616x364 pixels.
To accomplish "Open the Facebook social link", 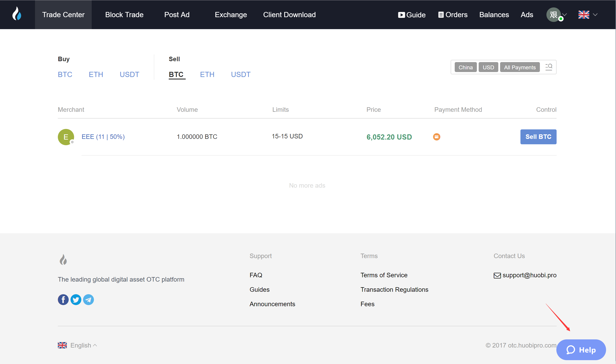I will 63,299.
